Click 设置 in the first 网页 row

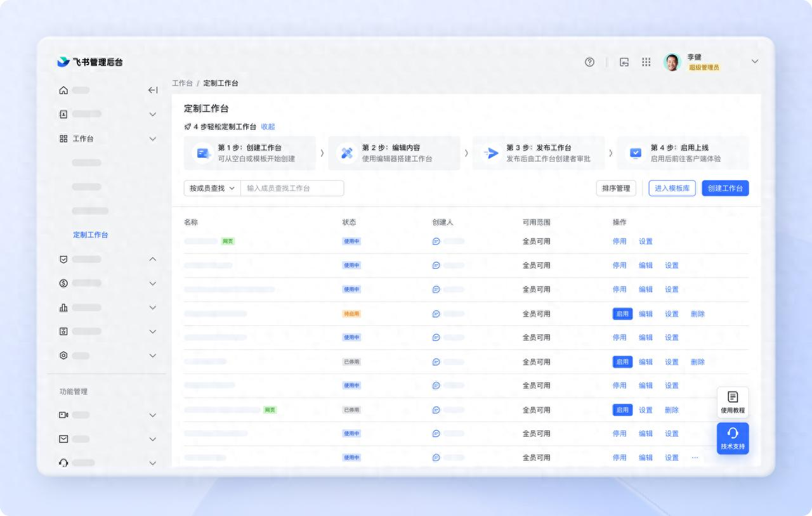[x=646, y=242]
